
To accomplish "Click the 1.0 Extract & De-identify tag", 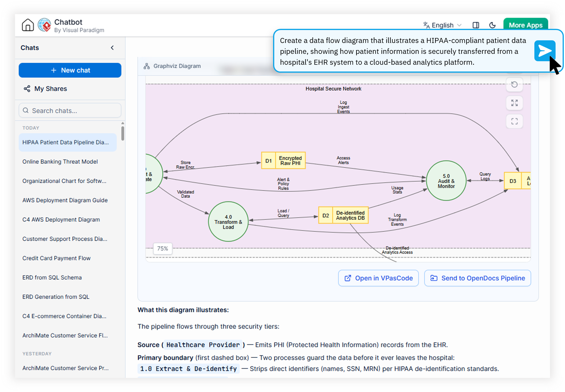I will (189, 369).
